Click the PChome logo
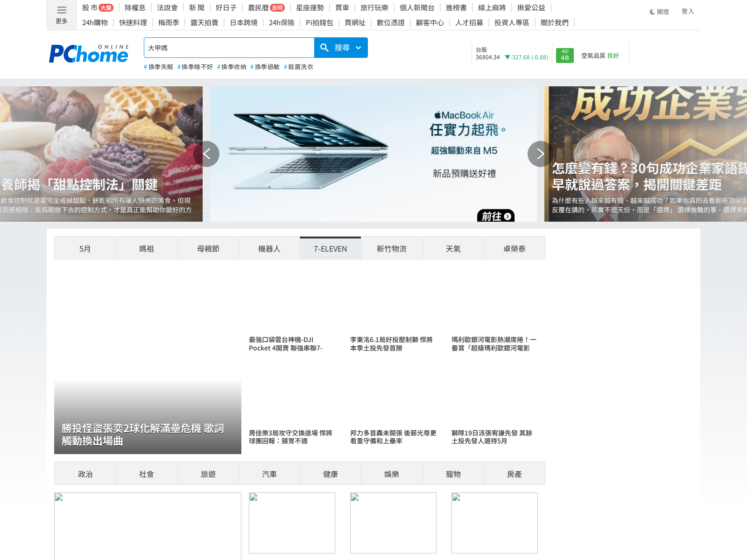 click(x=89, y=53)
